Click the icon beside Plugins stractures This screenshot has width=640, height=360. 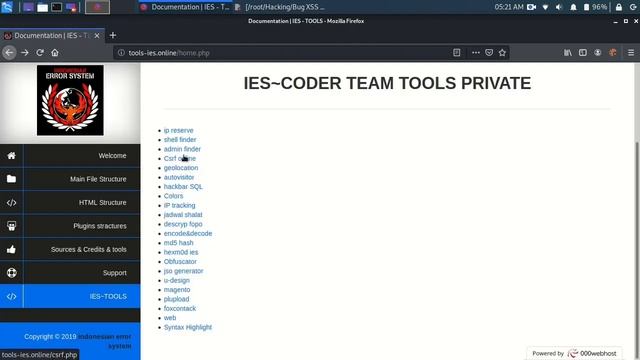(11, 226)
